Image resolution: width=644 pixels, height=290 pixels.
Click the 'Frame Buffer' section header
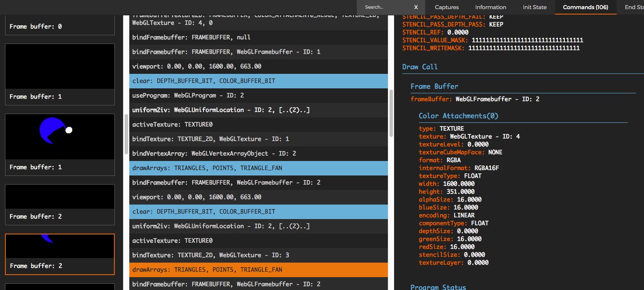pyautogui.click(x=434, y=86)
